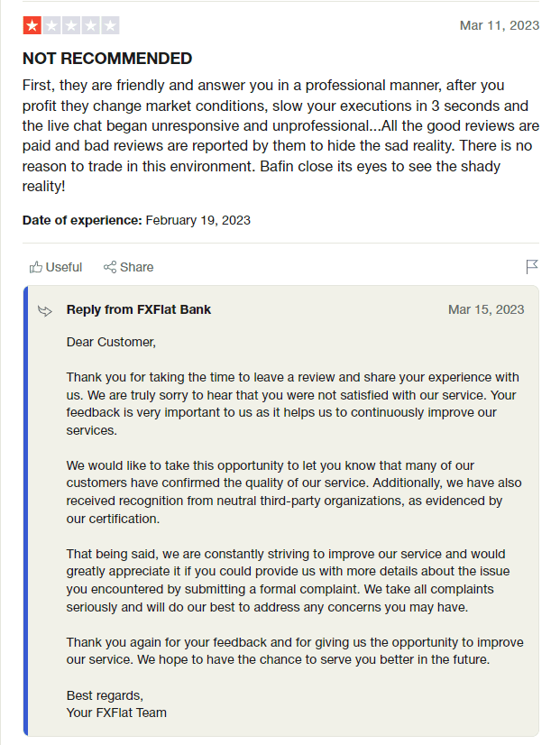The image size is (560, 745).
Task: Click the second gray rating star
Action: pos(51,25)
